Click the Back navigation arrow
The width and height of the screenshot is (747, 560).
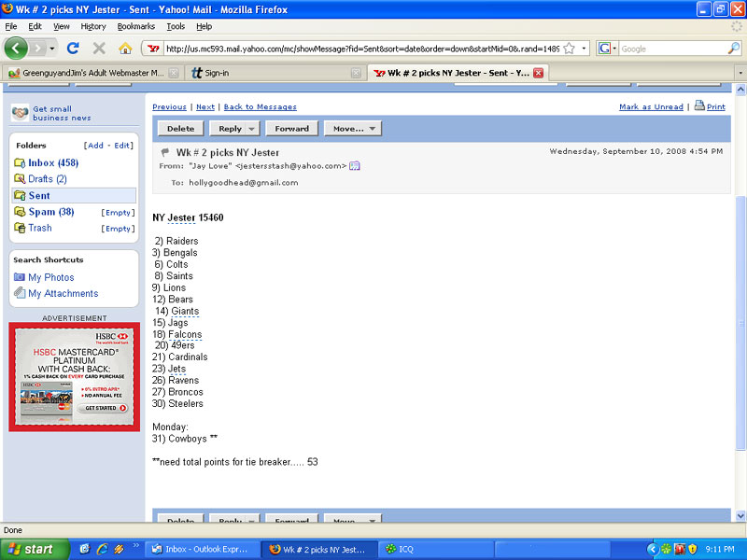click(17, 48)
